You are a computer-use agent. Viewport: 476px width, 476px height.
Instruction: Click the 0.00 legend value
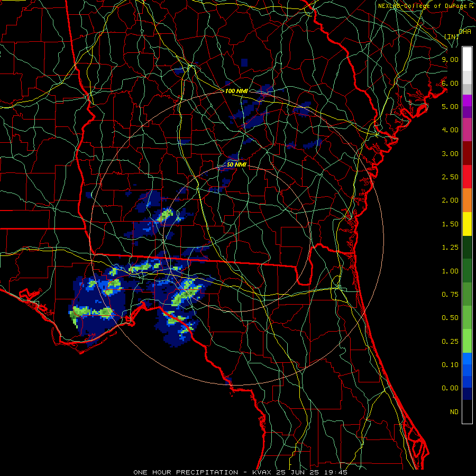click(x=450, y=388)
